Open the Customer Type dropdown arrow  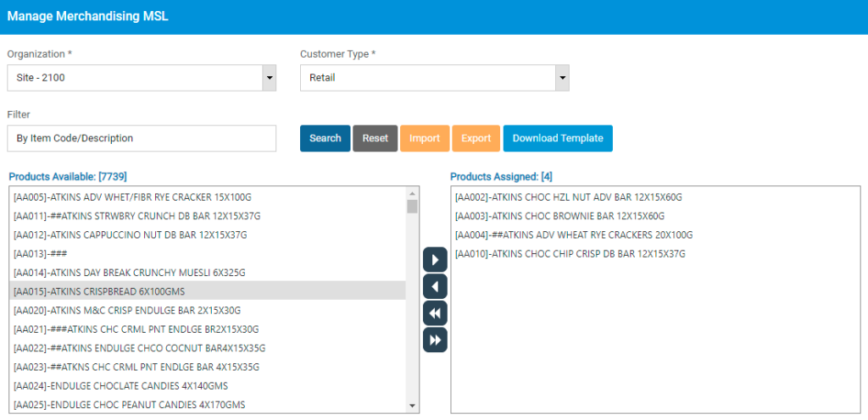pos(563,78)
